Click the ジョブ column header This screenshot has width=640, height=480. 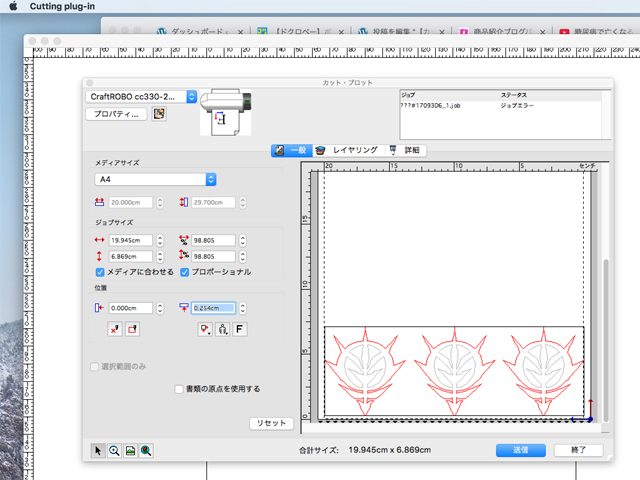click(x=408, y=95)
